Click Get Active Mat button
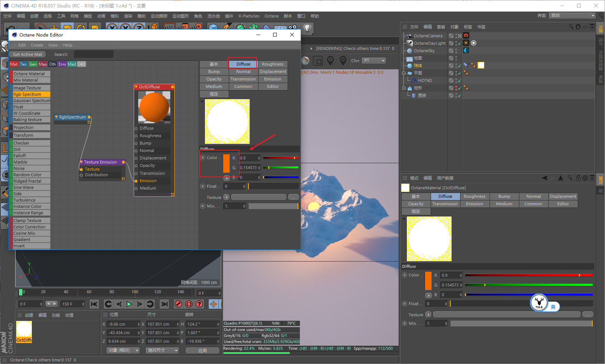Screen dimensions: 605x364 [28, 54]
